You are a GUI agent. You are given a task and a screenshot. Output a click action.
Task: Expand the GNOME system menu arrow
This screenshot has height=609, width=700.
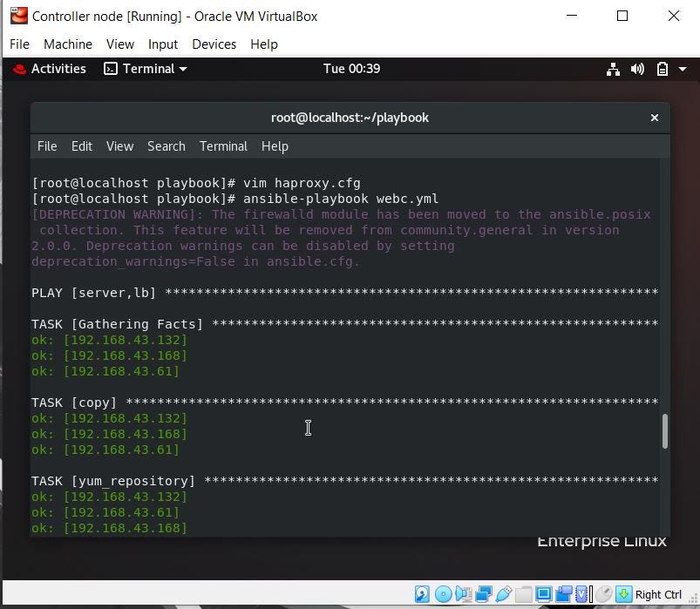683,69
